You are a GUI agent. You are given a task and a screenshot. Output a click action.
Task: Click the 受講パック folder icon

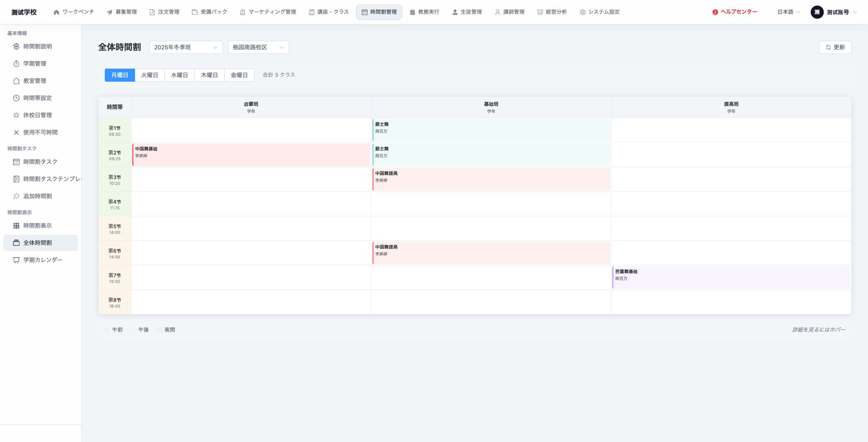(x=195, y=12)
